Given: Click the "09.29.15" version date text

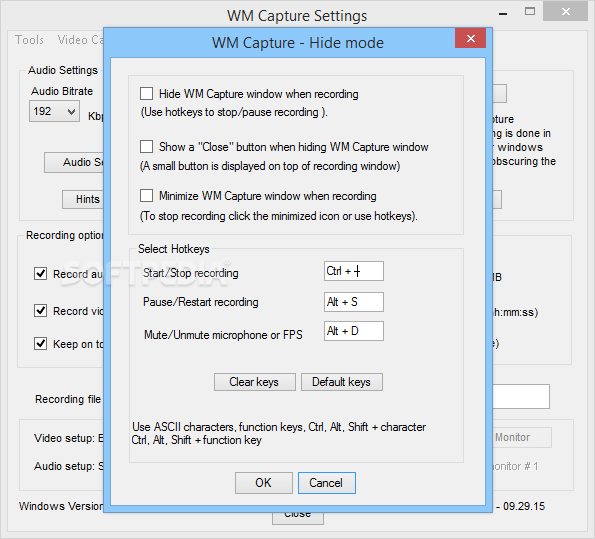Looking at the screenshot, I should (x=524, y=506).
